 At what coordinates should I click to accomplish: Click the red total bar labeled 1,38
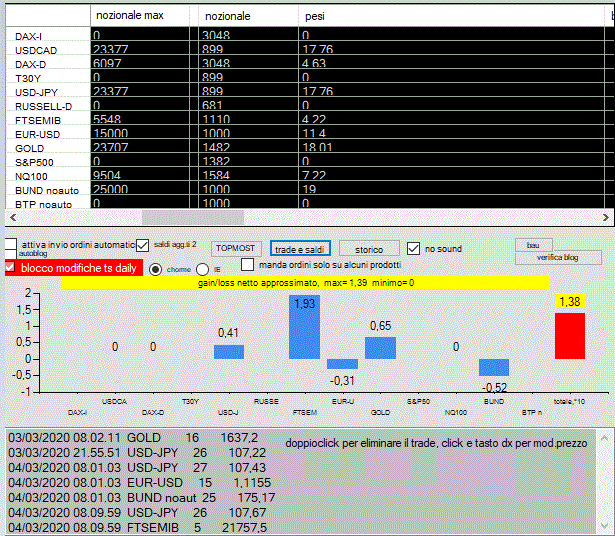(x=570, y=336)
